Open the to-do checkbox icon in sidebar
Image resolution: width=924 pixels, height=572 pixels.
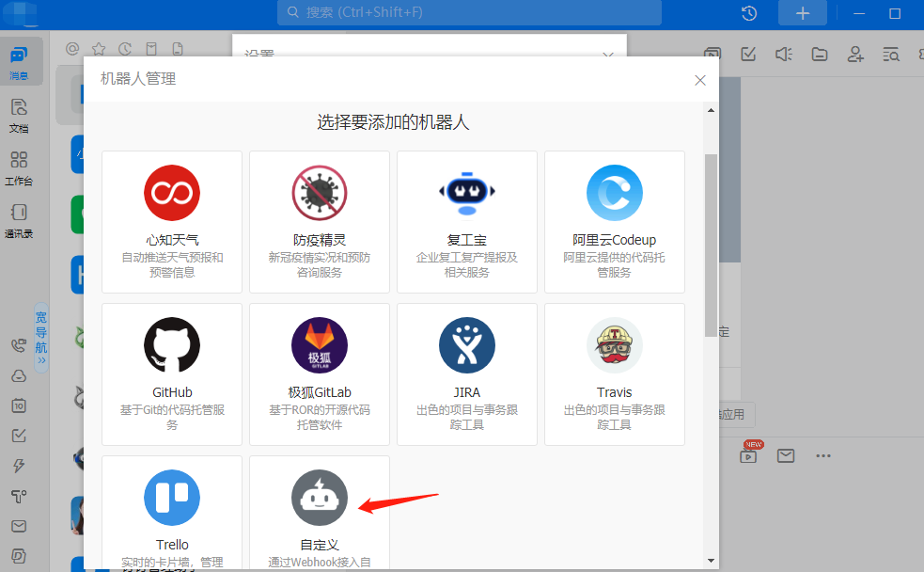click(x=19, y=436)
